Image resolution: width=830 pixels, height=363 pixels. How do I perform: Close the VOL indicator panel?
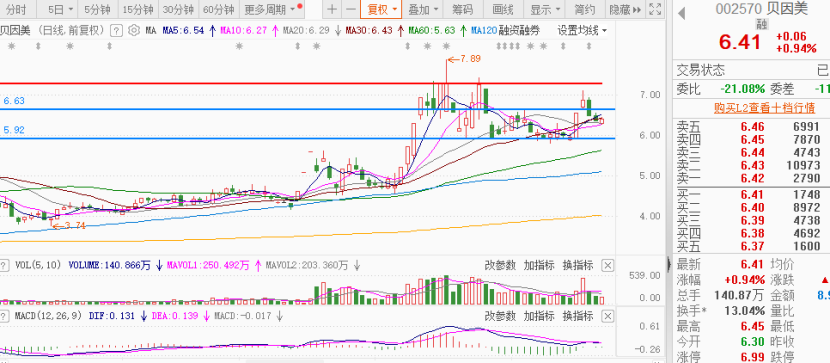(608, 265)
